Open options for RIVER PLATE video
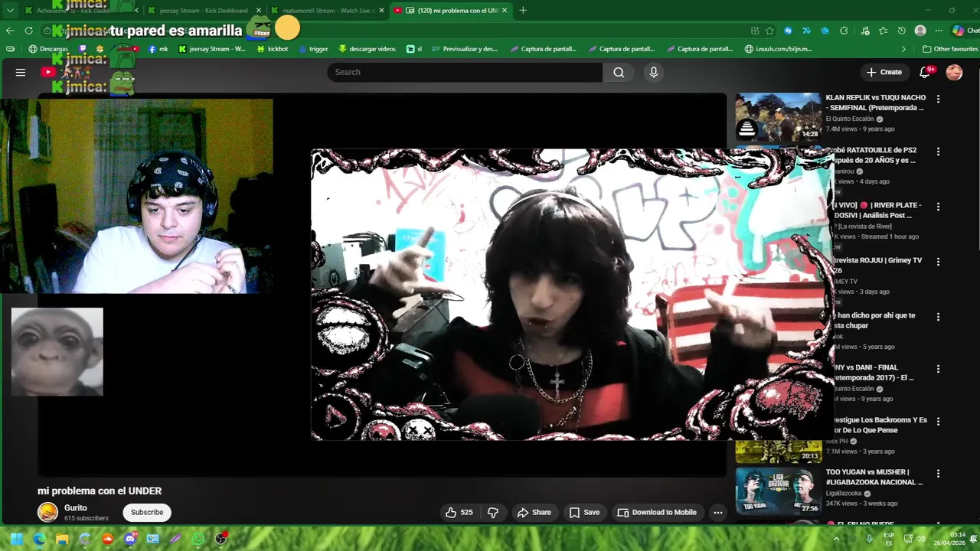Screen dimensions: 980x551 (938, 207)
